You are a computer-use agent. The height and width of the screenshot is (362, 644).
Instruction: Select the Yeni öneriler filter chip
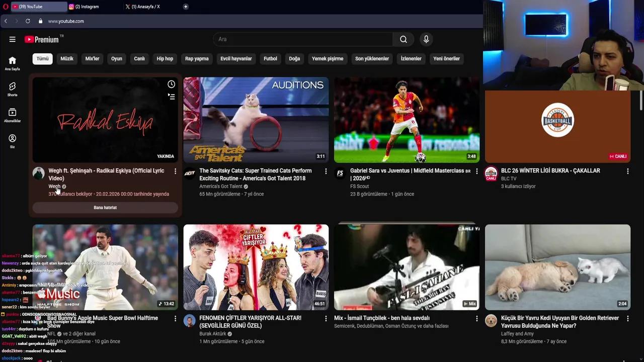point(447,59)
